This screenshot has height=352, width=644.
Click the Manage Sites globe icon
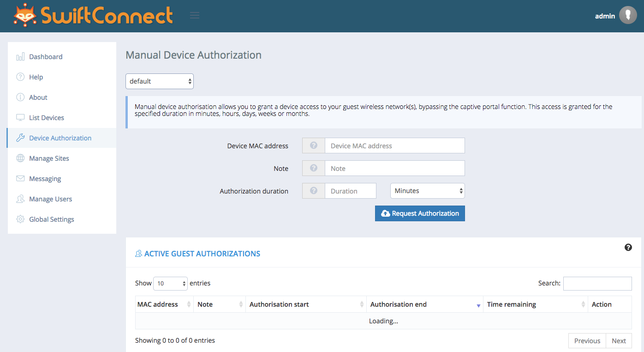coord(20,158)
